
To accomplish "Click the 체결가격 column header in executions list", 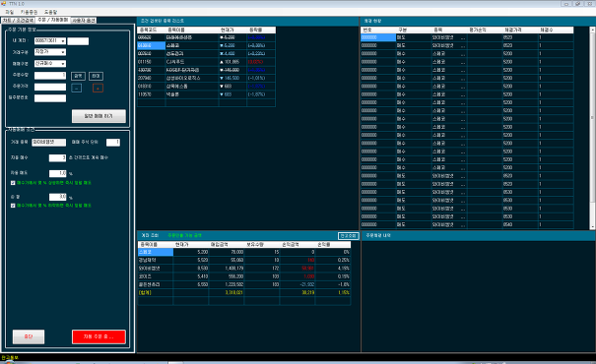I will 520,30.
